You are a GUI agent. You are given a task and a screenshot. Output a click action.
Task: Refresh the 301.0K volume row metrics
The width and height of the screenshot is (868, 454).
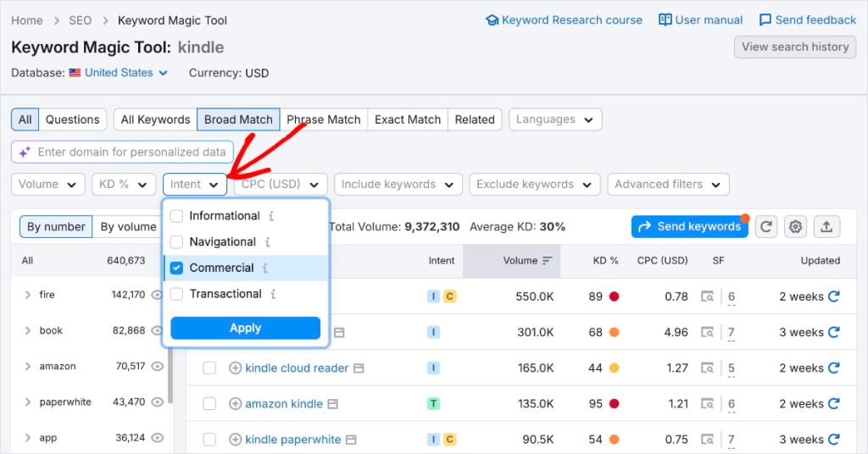click(834, 332)
